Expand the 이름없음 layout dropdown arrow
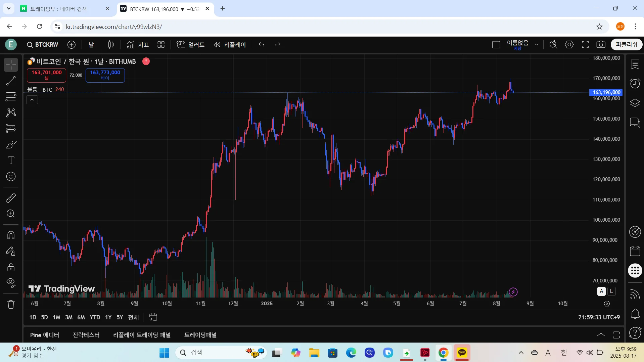The image size is (644, 362). point(537,45)
